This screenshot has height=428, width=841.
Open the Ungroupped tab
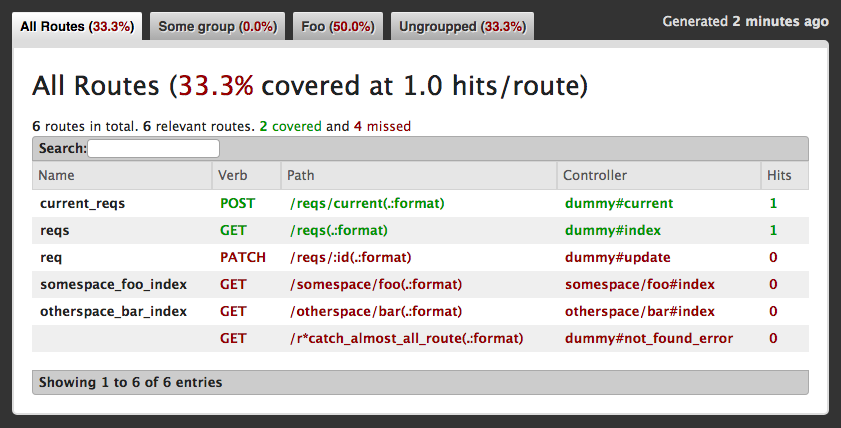pyautogui.click(x=462, y=27)
